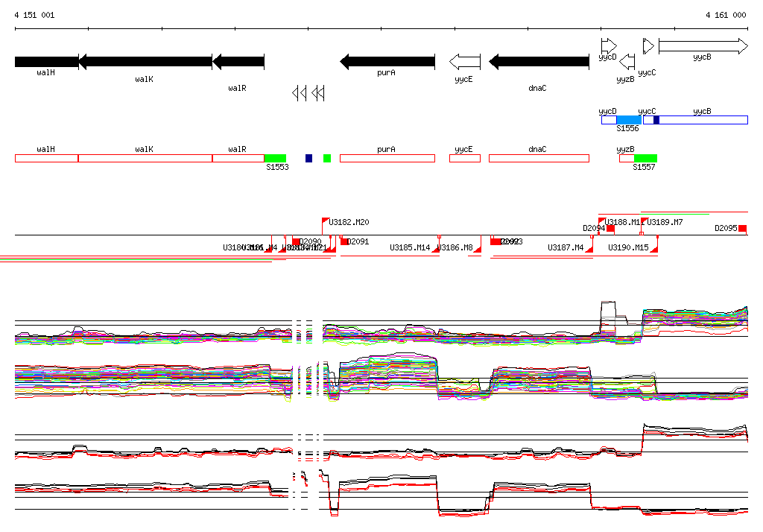Viewport: 763px width, 532px height.
Task: Select the U3187.M4 label
Action: 566,248
